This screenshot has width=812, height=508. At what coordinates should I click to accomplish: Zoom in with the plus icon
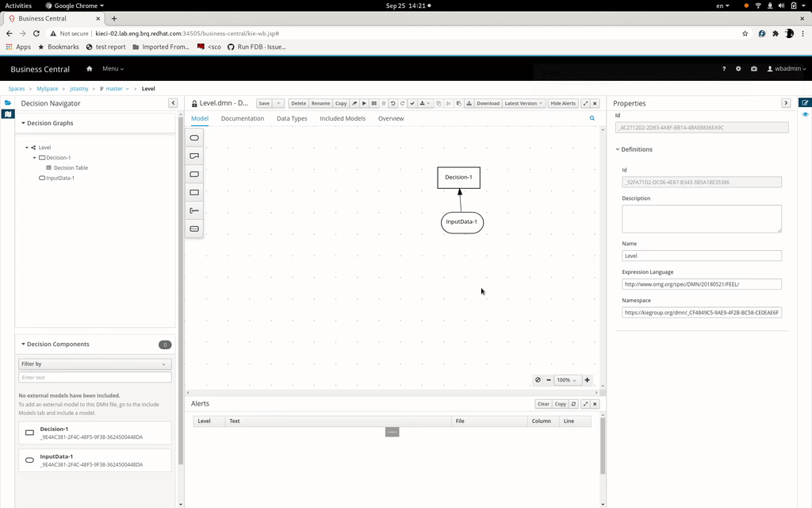[x=587, y=380]
